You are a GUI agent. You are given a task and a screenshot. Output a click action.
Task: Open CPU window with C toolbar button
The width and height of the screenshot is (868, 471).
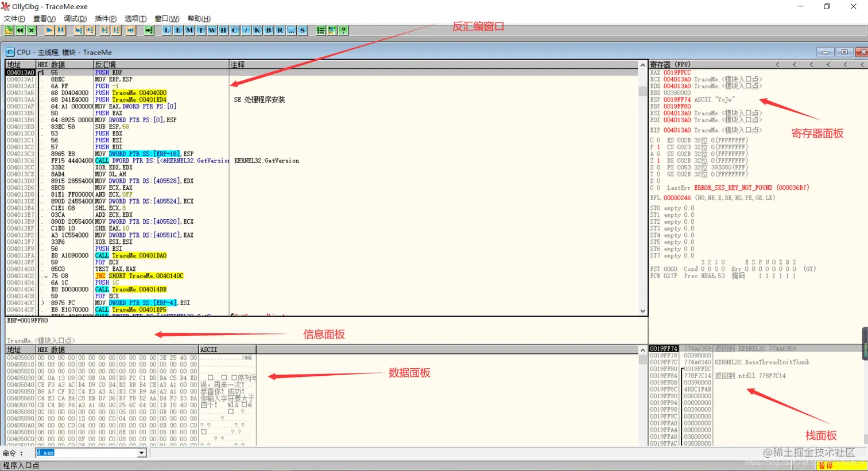[x=235, y=30]
